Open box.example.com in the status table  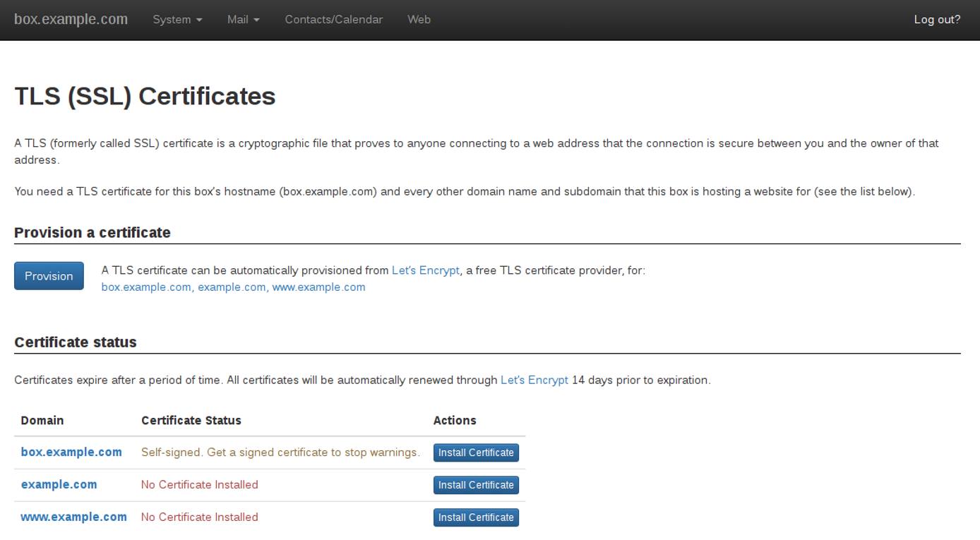coord(71,452)
